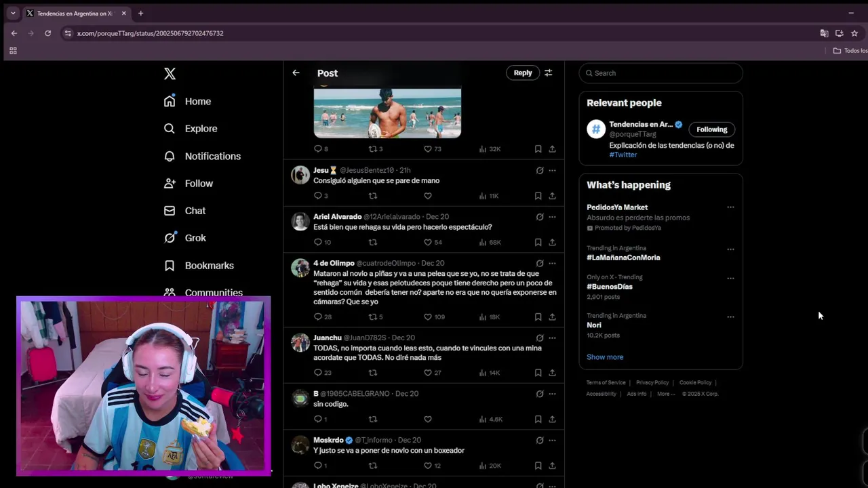Share Moskrdo's reply
Viewport: 868px width, 488px height.
552,466
